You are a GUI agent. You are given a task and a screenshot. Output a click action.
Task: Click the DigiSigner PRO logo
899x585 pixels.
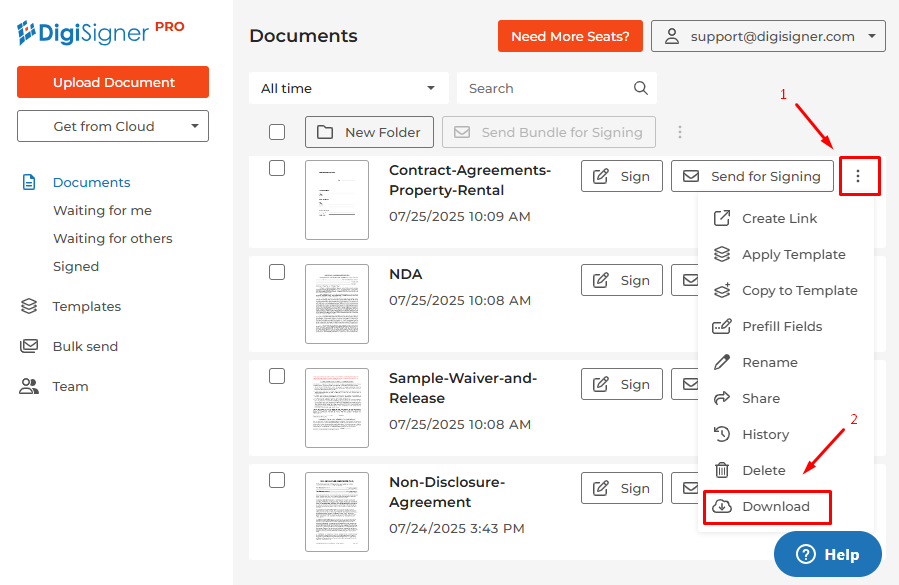tap(101, 32)
